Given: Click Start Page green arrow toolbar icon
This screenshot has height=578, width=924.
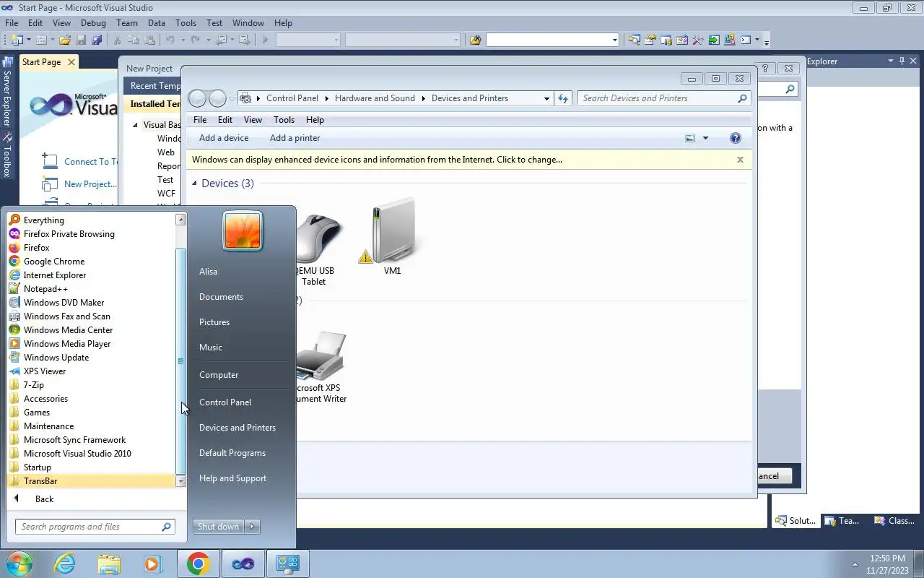Looking at the screenshot, I should click(x=713, y=40).
